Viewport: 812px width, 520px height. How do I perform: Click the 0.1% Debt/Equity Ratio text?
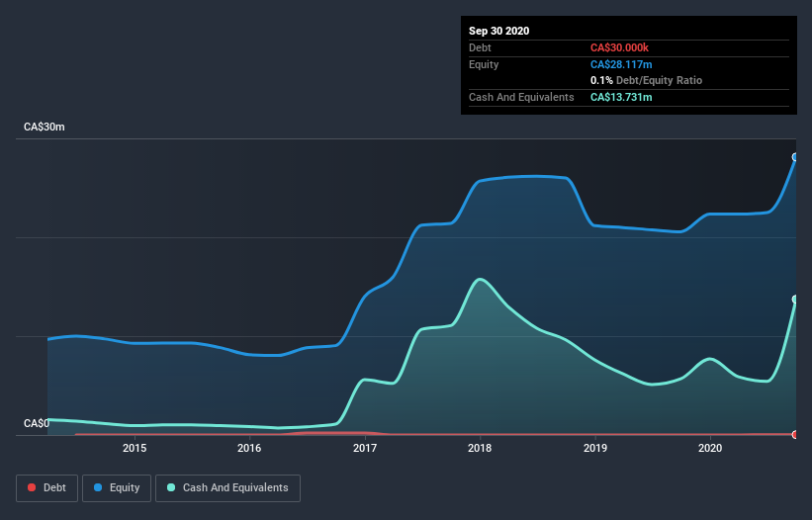(646, 80)
